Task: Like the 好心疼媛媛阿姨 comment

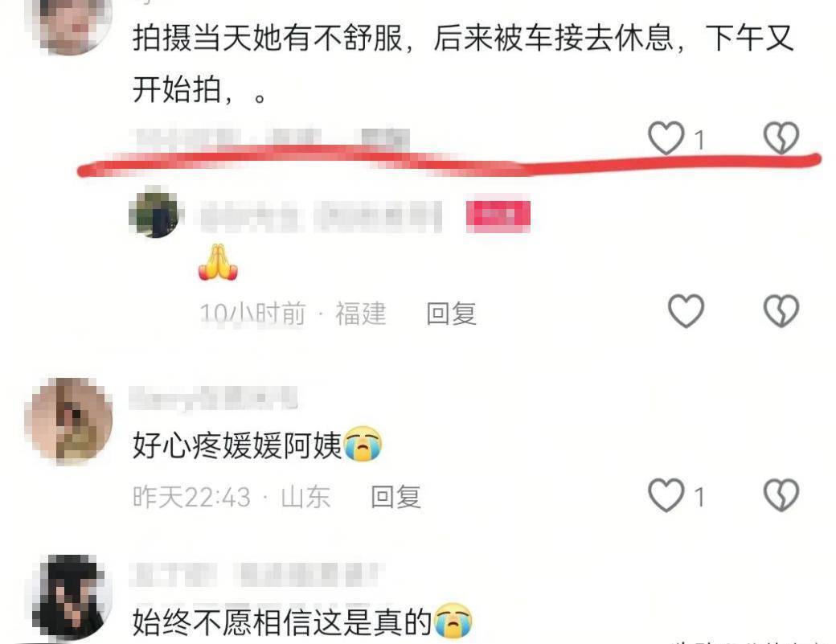Action: [x=666, y=495]
